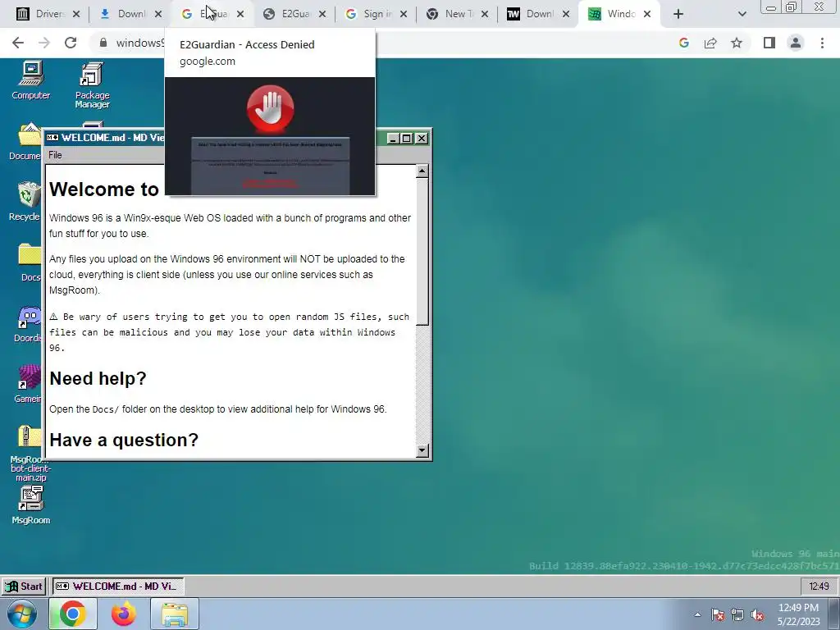The image size is (840, 630).
Task: Open Action Center flag icon
Action: (718, 614)
